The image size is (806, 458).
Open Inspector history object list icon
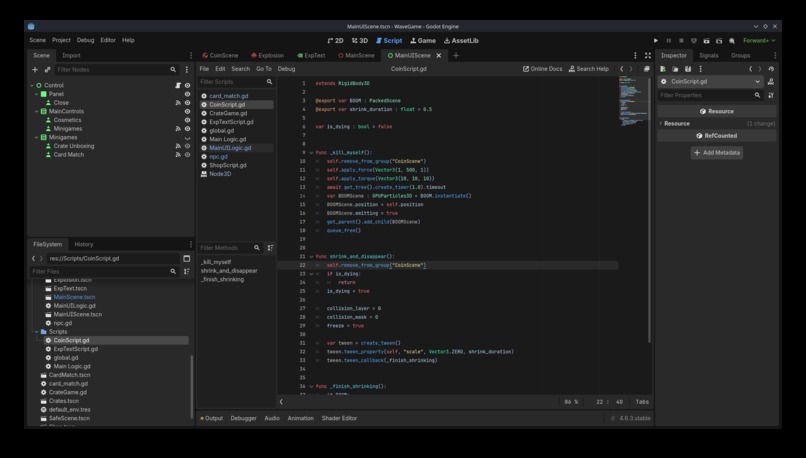pos(771,69)
